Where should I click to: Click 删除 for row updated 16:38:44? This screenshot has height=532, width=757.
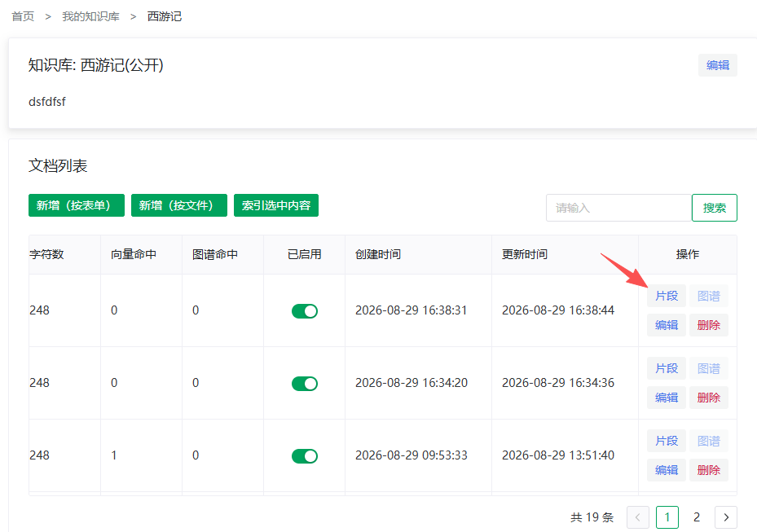coord(709,325)
